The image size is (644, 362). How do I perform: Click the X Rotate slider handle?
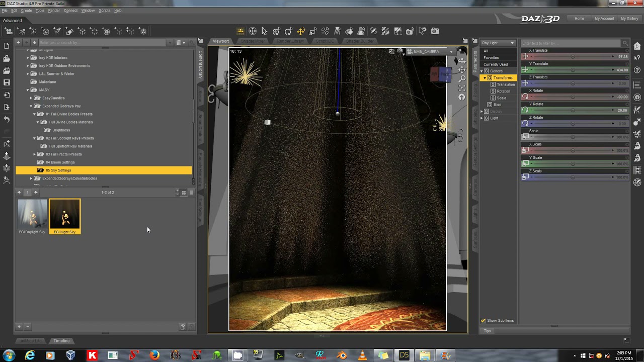573,97
